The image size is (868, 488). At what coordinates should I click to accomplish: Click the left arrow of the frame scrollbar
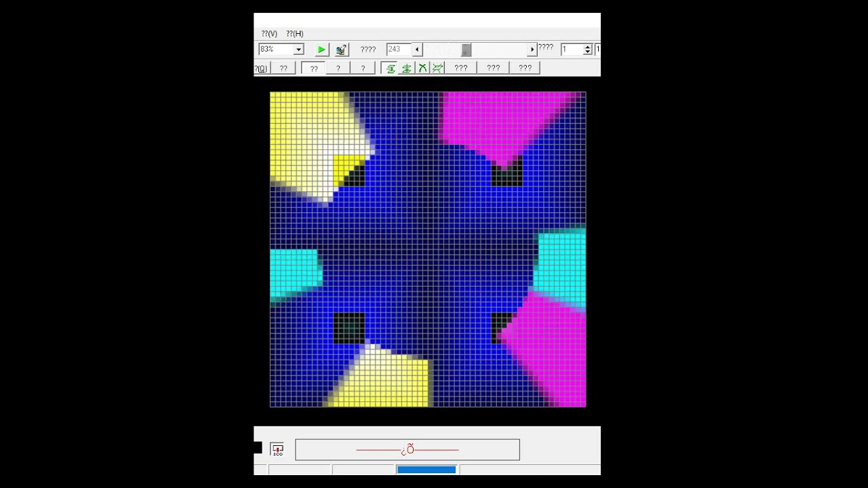pos(417,49)
